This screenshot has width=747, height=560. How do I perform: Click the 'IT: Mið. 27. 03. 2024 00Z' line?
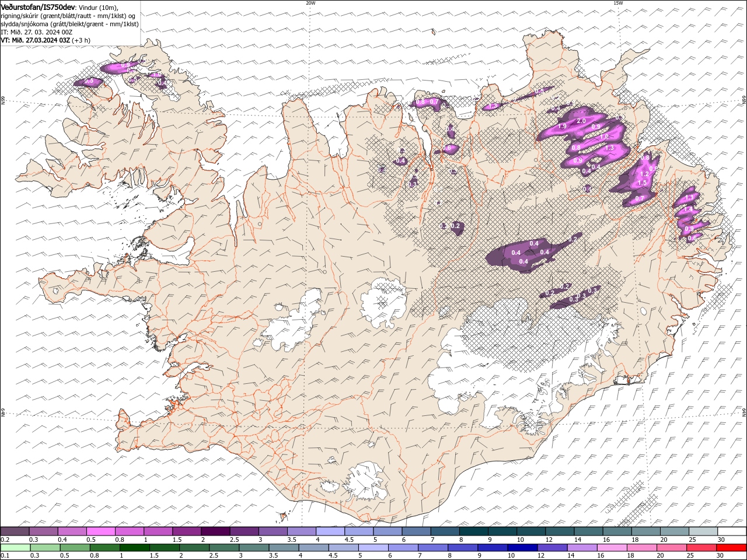[37, 32]
